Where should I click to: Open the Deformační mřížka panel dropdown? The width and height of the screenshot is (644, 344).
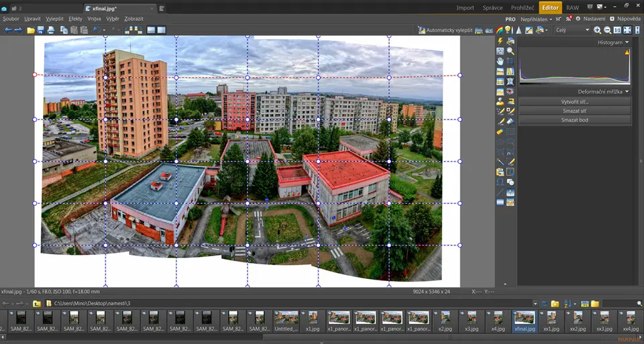point(627,91)
